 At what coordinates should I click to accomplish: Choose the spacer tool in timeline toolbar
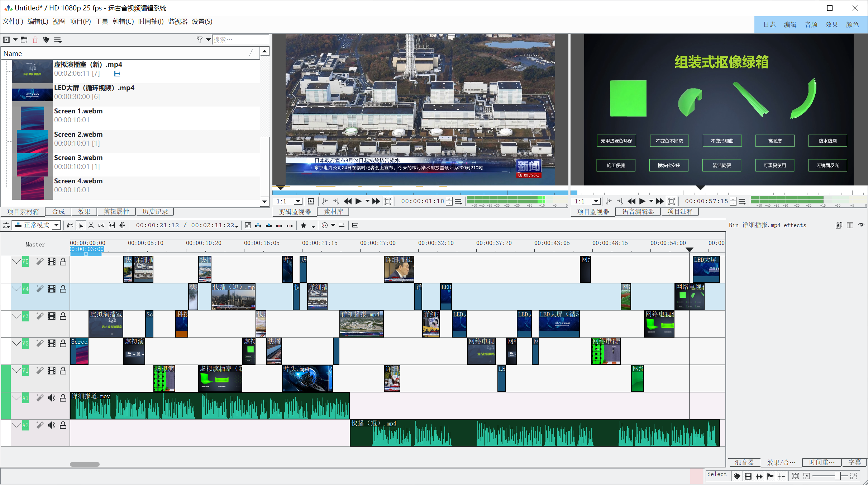[x=101, y=225]
